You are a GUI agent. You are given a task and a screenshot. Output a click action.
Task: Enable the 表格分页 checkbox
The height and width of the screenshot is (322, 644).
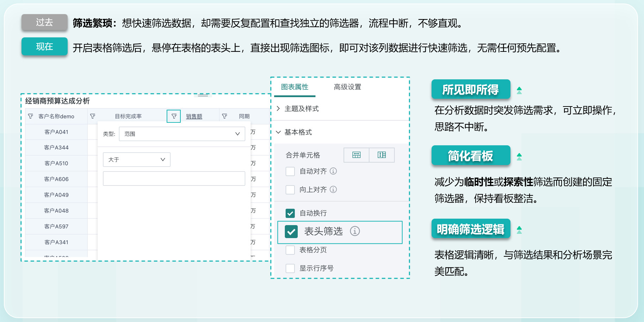[x=290, y=250]
